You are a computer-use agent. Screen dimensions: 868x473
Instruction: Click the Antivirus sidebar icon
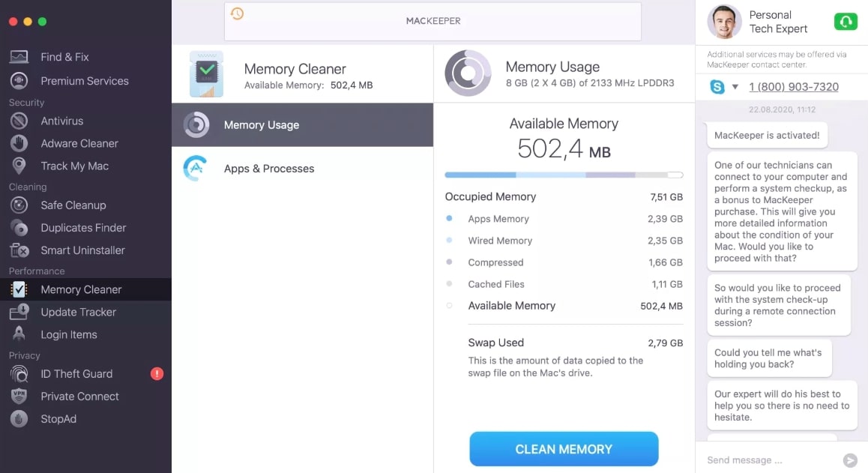click(19, 121)
